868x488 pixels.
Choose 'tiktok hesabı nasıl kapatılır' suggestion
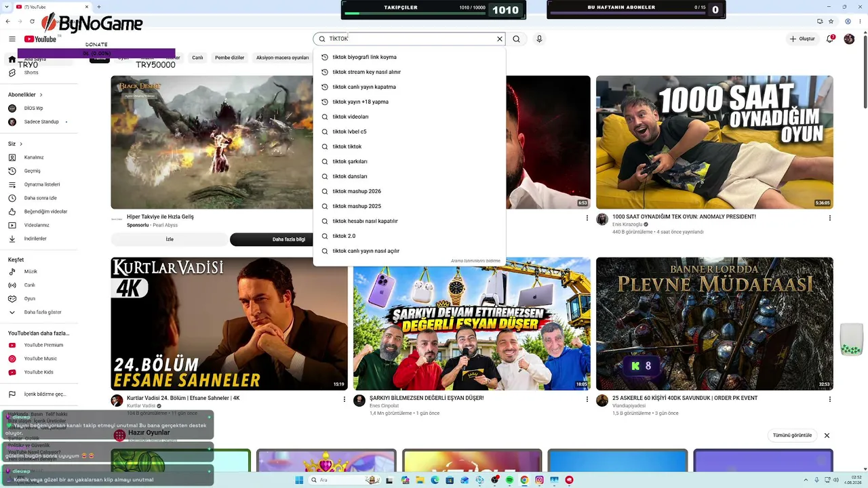[x=410, y=221]
